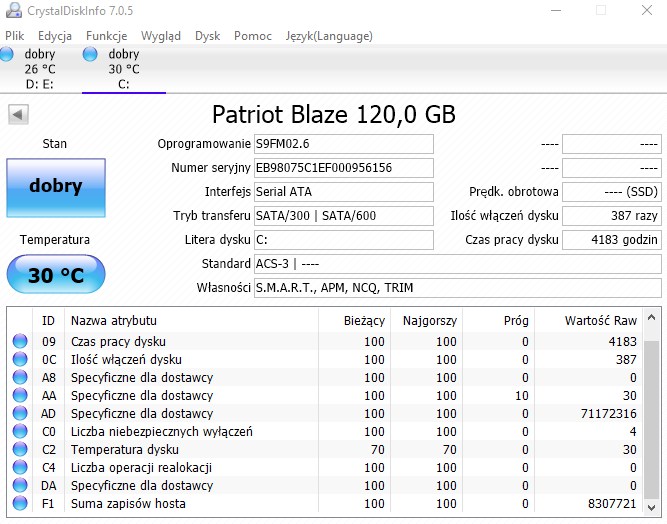Click the attribute list vertical scrollbar thumb
This screenshot has height=524, width=667.
click(651, 419)
